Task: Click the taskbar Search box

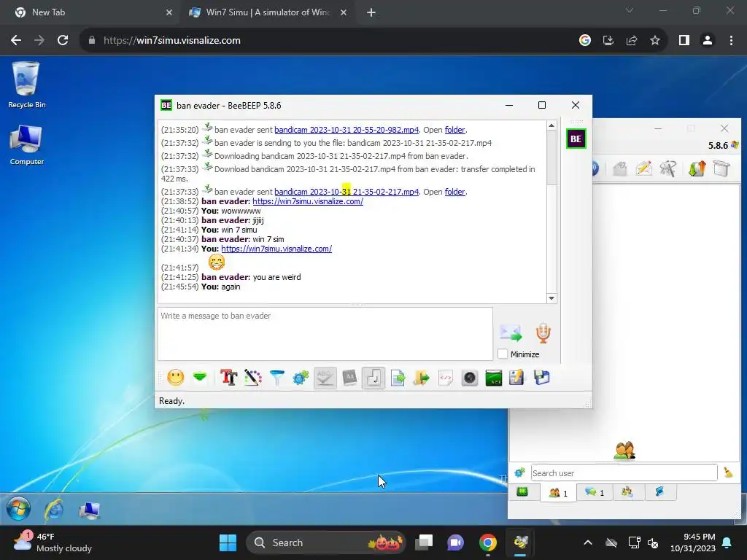Action: 326,542
